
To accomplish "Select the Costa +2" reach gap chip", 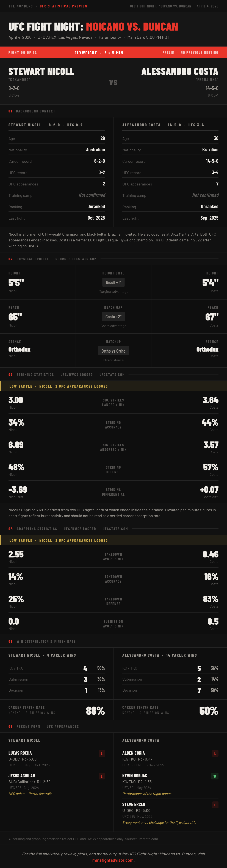I will pyautogui.click(x=113, y=317).
